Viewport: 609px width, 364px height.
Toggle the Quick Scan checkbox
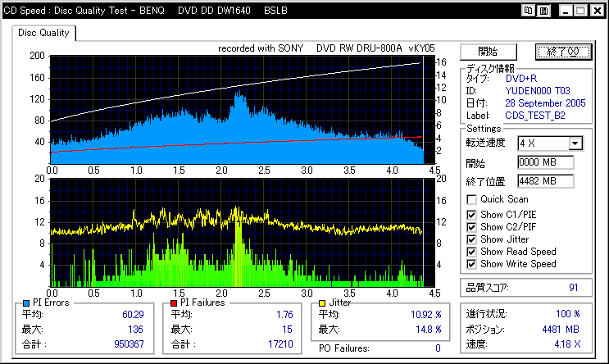coord(471,200)
